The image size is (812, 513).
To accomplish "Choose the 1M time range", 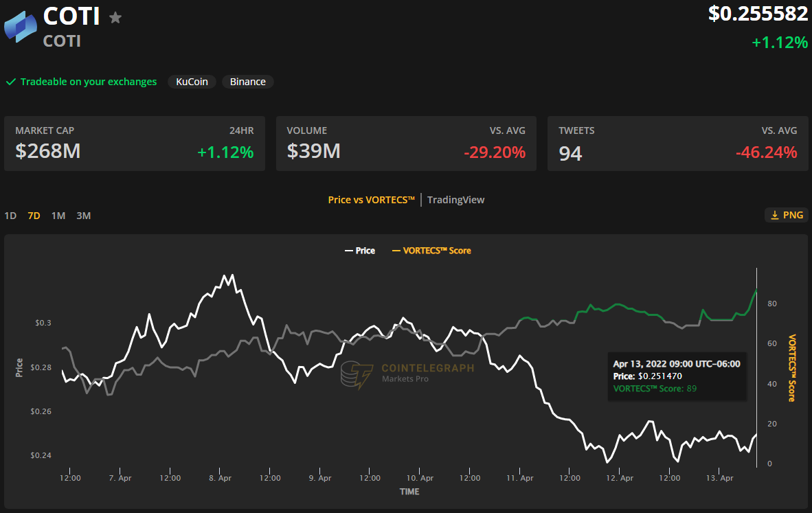I will click(x=58, y=216).
